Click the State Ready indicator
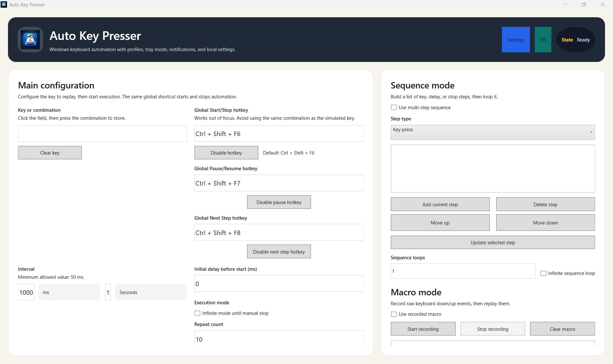This screenshot has height=364, width=613. [575, 40]
